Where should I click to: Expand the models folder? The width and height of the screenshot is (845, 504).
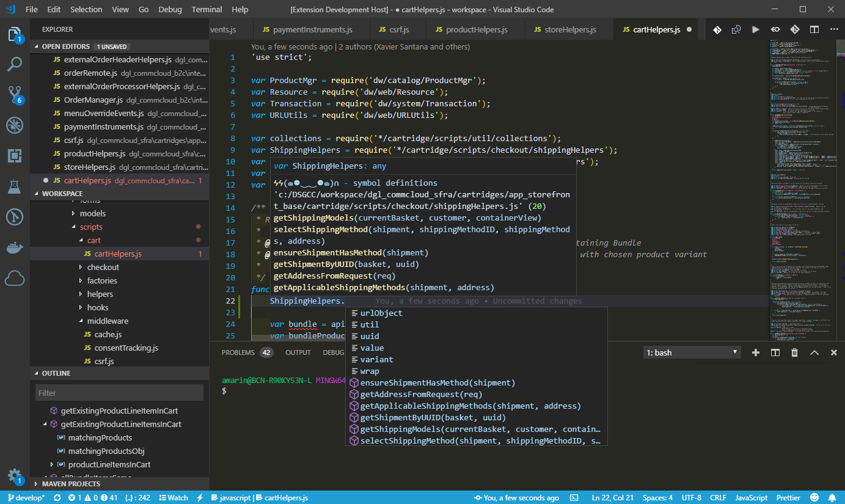(x=93, y=213)
